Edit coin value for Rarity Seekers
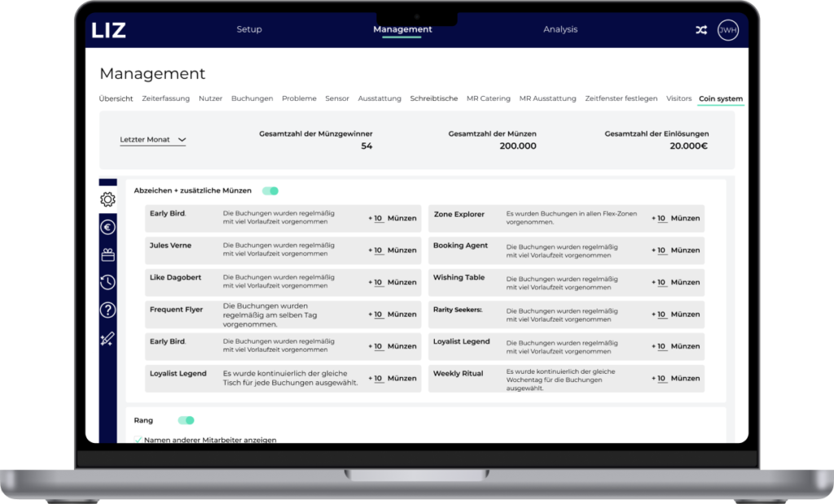 pos(661,314)
